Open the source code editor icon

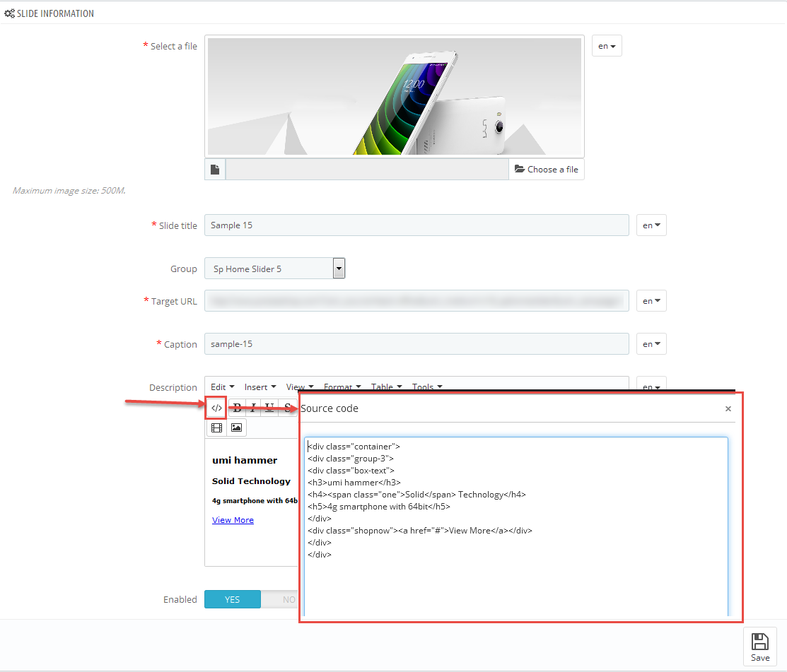coord(216,408)
